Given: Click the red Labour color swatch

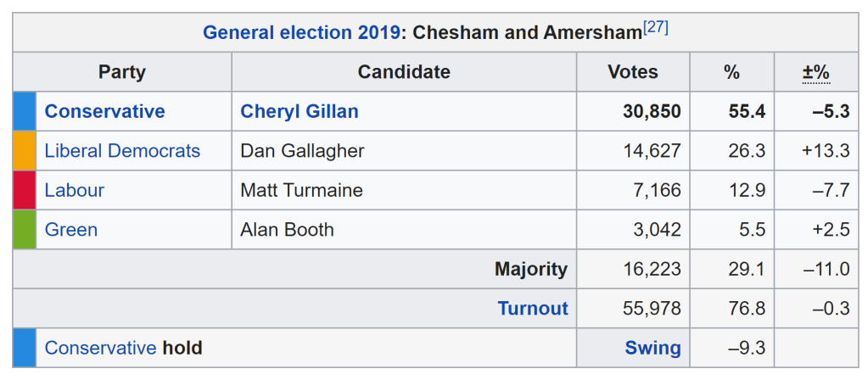Looking at the screenshot, I should [x=25, y=190].
